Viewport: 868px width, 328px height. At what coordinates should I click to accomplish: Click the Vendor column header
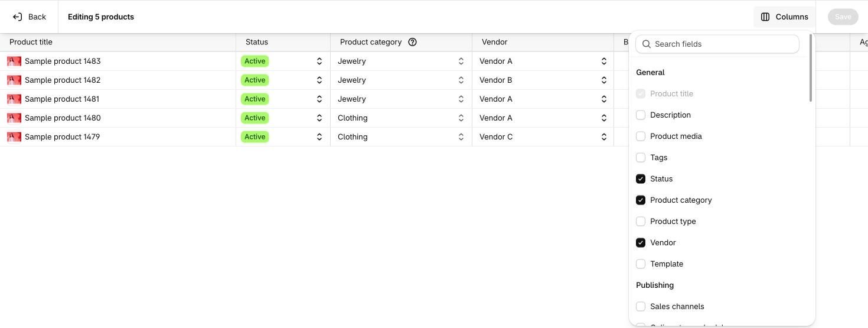click(543, 42)
